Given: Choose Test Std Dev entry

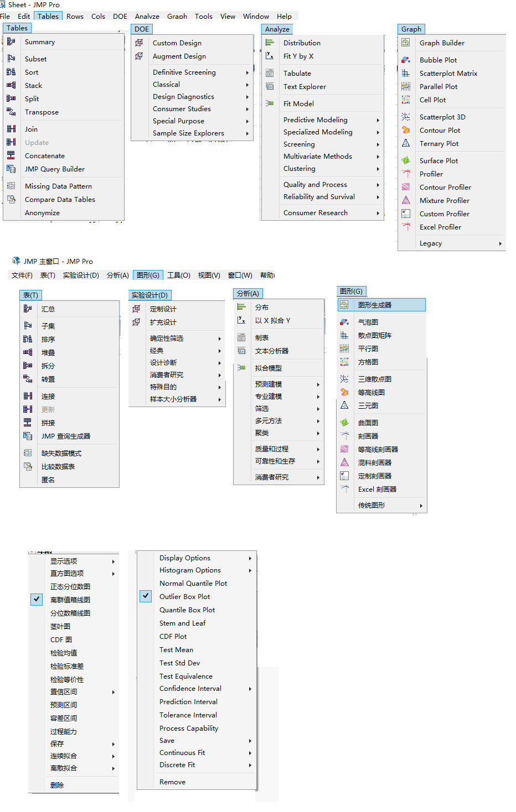Looking at the screenshot, I should pos(180,663).
